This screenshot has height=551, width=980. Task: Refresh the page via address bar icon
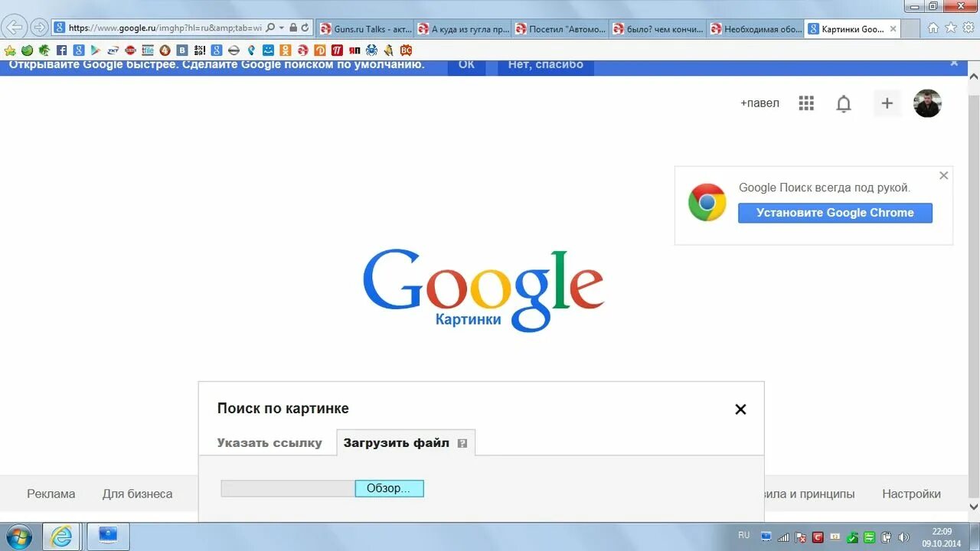click(305, 28)
